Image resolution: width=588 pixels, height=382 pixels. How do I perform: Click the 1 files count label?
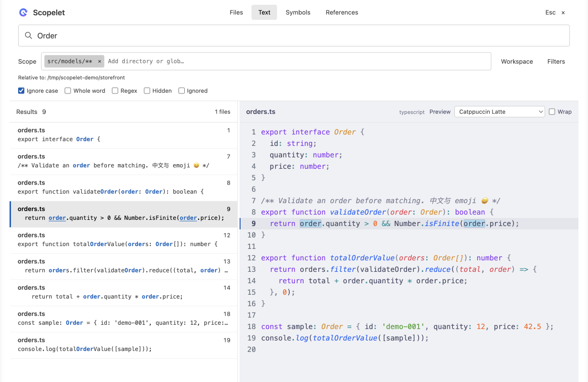[222, 112]
